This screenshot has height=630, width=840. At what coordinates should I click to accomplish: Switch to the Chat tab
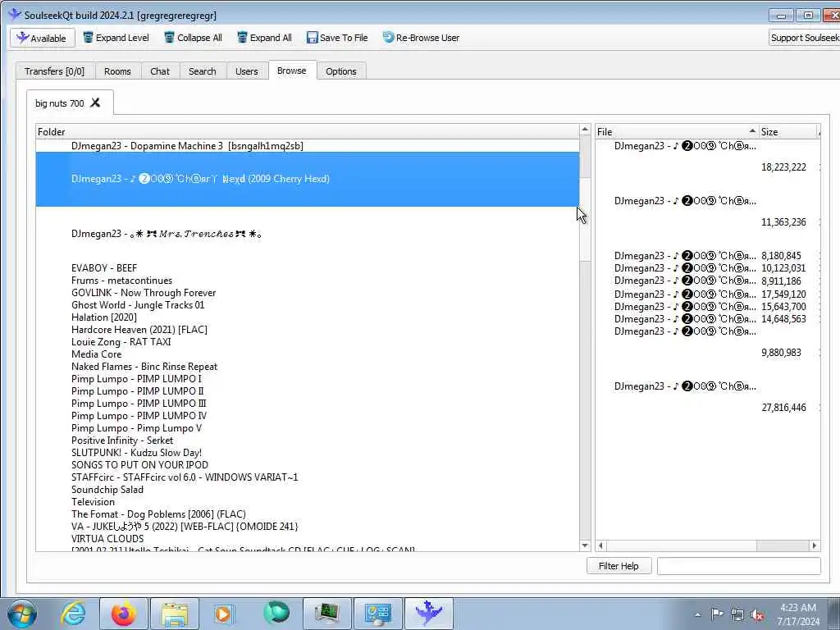click(x=160, y=71)
